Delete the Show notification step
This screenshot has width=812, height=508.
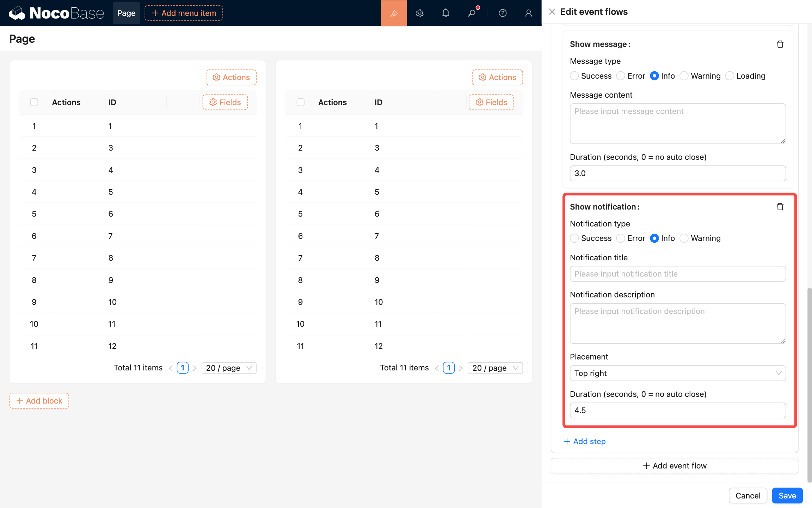pyautogui.click(x=780, y=207)
